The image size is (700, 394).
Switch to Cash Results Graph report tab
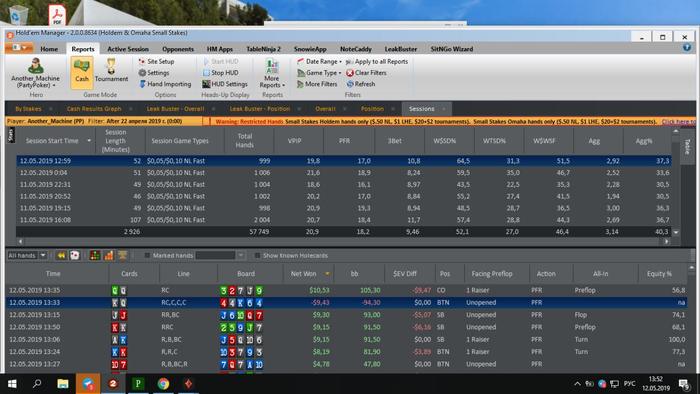94,109
